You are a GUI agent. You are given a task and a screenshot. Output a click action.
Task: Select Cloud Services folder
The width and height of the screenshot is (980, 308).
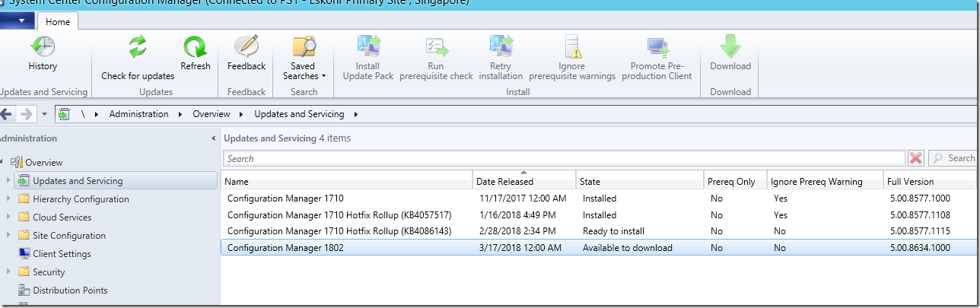(x=62, y=218)
